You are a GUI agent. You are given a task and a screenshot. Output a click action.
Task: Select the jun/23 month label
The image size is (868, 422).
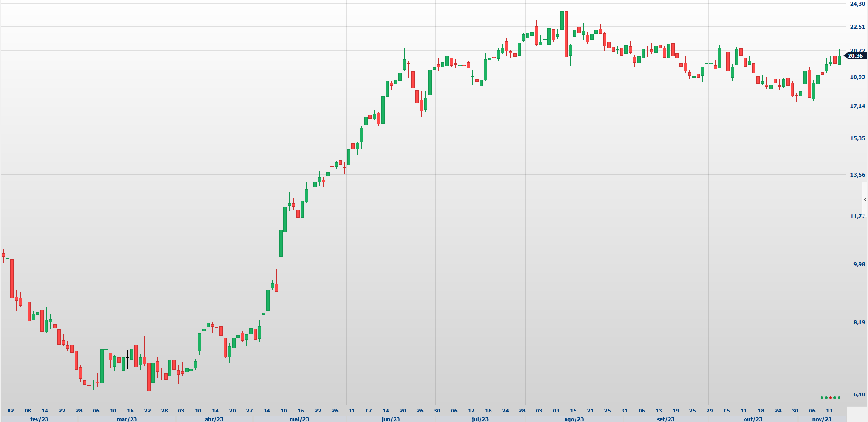click(x=391, y=419)
